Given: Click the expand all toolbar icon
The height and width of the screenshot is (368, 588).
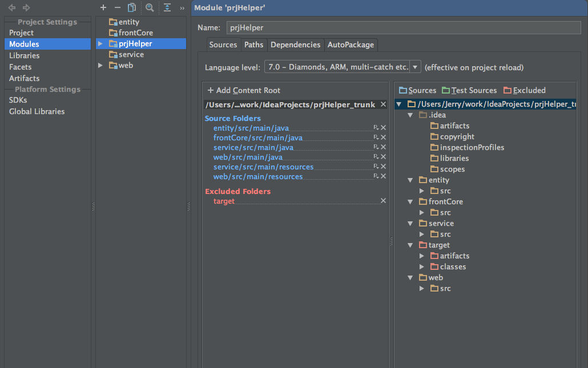Looking at the screenshot, I should click(x=167, y=7).
